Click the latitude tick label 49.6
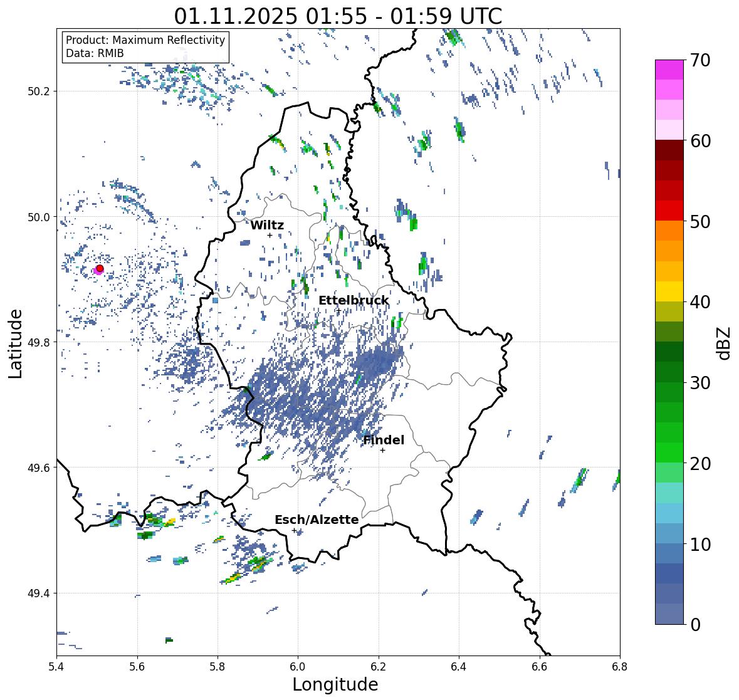Viewport: 739px width, 700px height. tap(39, 468)
